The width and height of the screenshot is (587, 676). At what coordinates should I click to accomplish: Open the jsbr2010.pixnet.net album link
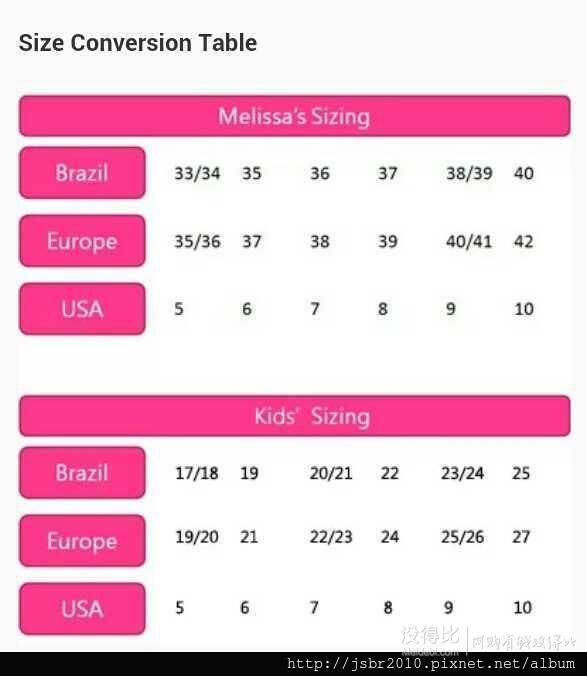(x=431, y=664)
